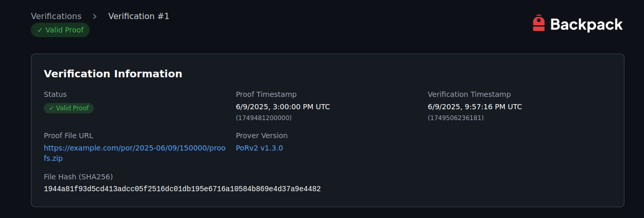Click the breadcrumb chevron separator
This screenshot has width=644, height=218.
95,16
